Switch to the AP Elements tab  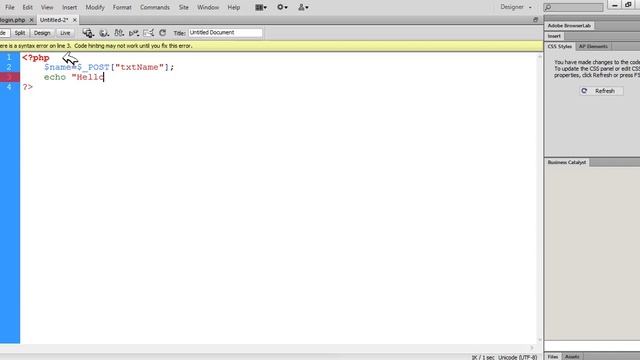point(593,47)
